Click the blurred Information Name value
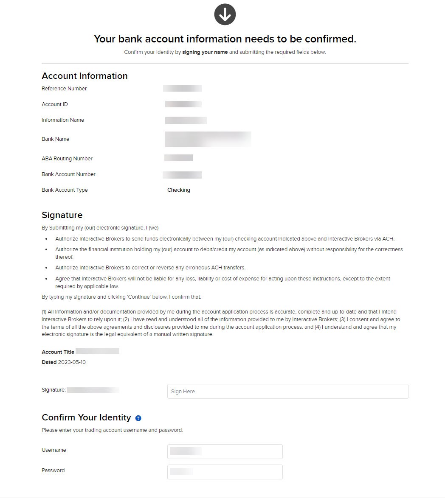Viewport: 445px width, 504px height. (186, 120)
